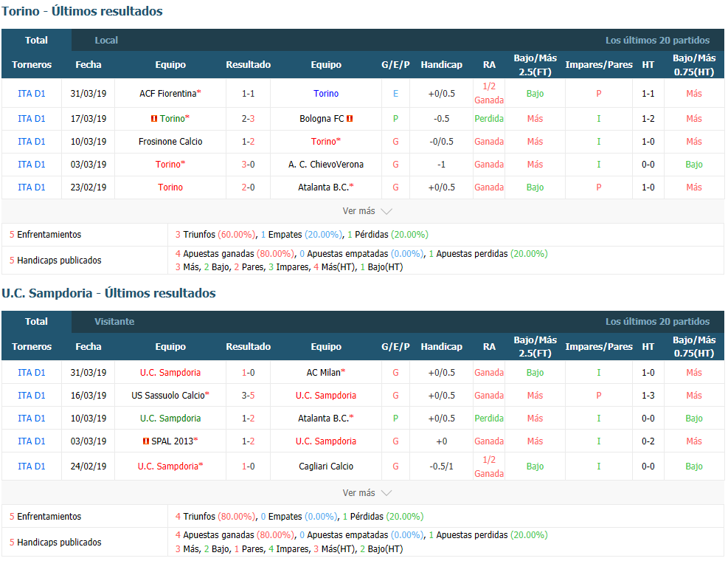Click the 3-5 result in Sassuolo row
Screen dimensions: 728x561
tap(249, 395)
